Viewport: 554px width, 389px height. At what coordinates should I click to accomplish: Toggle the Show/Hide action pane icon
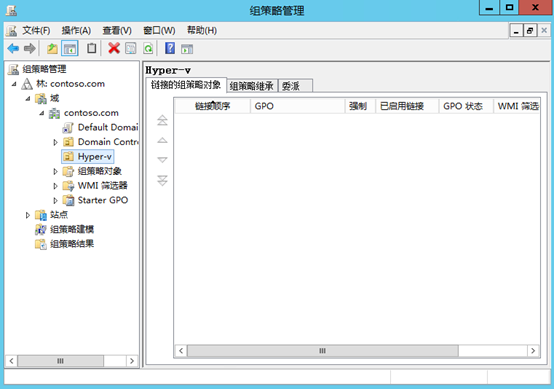[187, 49]
